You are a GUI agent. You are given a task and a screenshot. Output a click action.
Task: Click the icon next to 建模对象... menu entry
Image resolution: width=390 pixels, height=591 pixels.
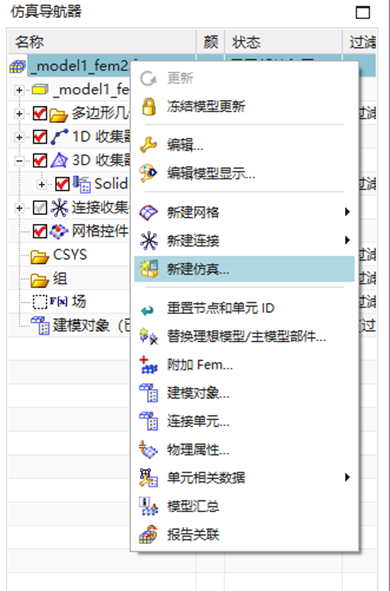pos(149,393)
